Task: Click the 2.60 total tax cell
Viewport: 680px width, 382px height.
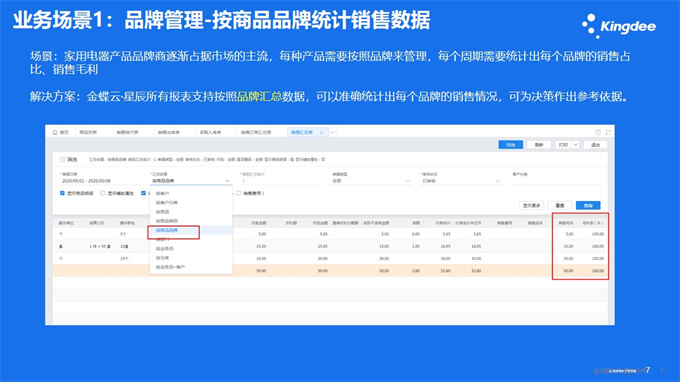Action: point(416,271)
